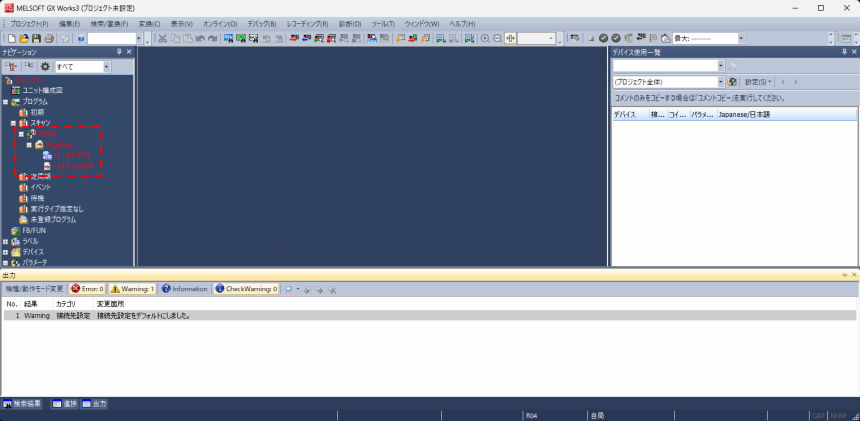Click the Save project floppy icon
Viewport: 860px width, 421px height.
click(37, 38)
